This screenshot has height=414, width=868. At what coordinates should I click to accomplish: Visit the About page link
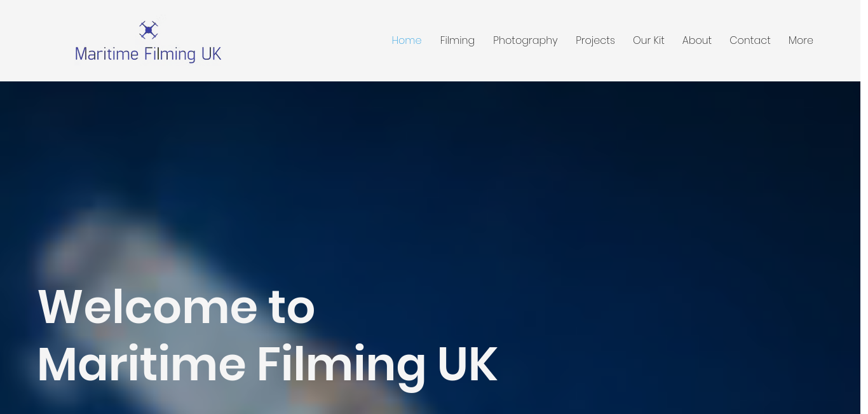pos(697,40)
